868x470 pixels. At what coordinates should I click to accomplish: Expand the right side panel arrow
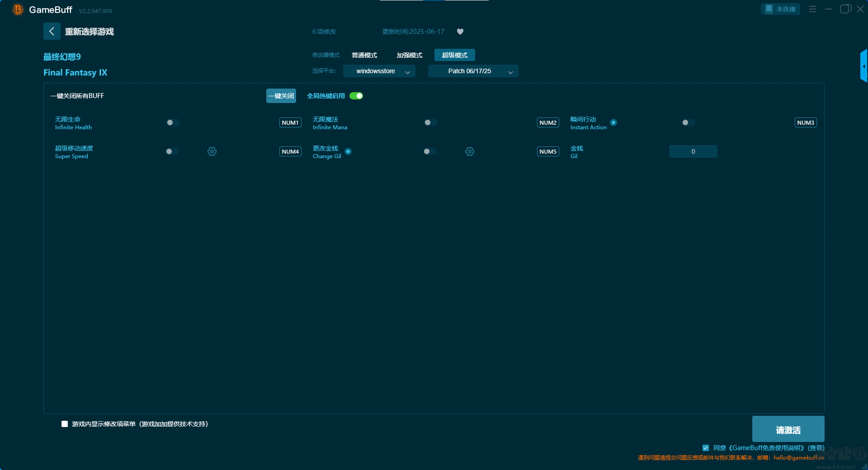(x=863, y=66)
